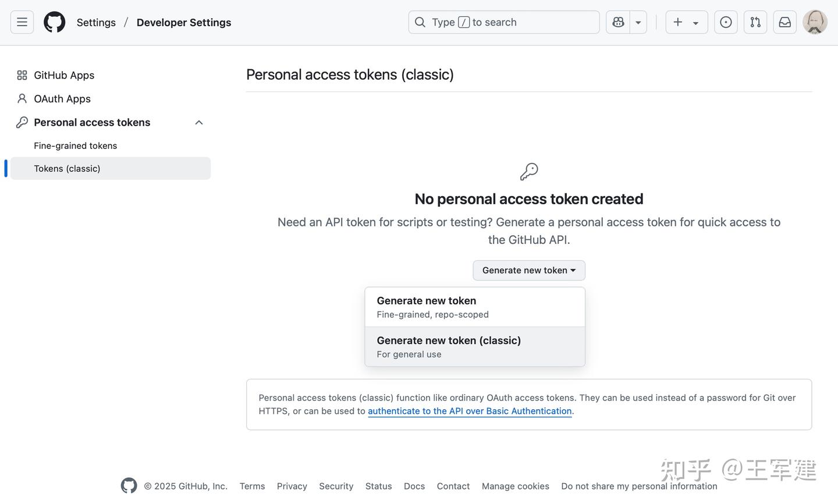Click the search field
Screen dimensions: 838x504
503,22
